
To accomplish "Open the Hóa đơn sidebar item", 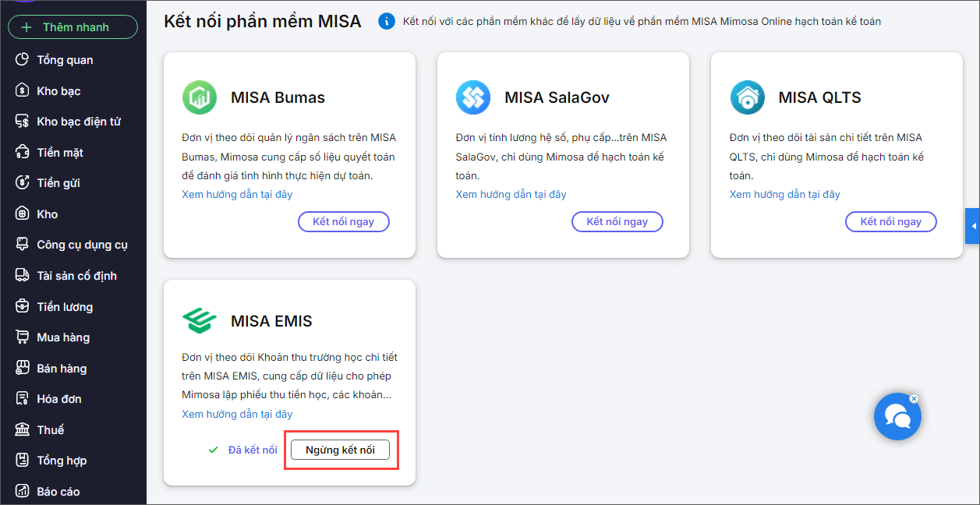I will click(x=59, y=399).
